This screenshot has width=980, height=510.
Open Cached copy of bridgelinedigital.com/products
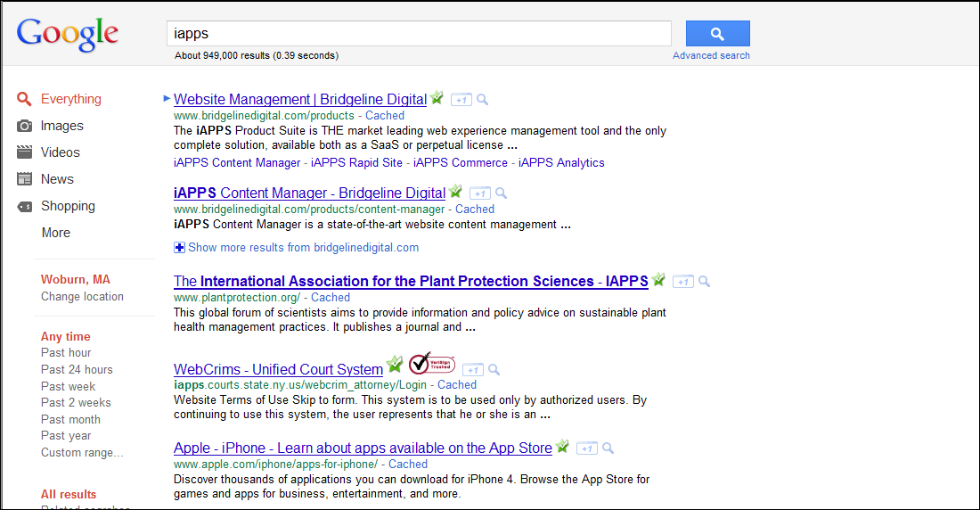pyautogui.click(x=384, y=116)
